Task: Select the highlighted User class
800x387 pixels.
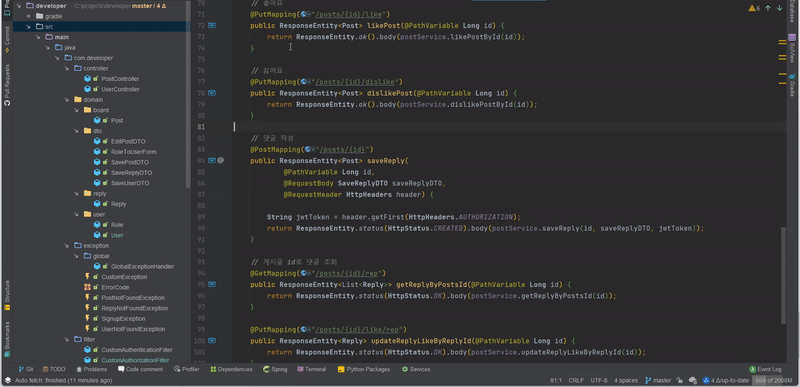Action: point(117,235)
